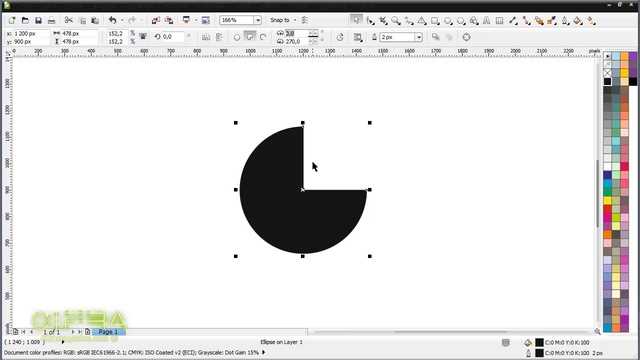The height and width of the screenshot is (360, 640).
Task: Select the Rectangle tool
Action: click(x=435, y=20)
